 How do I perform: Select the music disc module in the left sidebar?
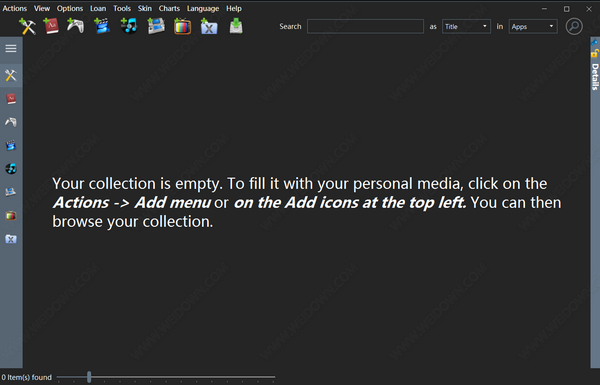11,169
